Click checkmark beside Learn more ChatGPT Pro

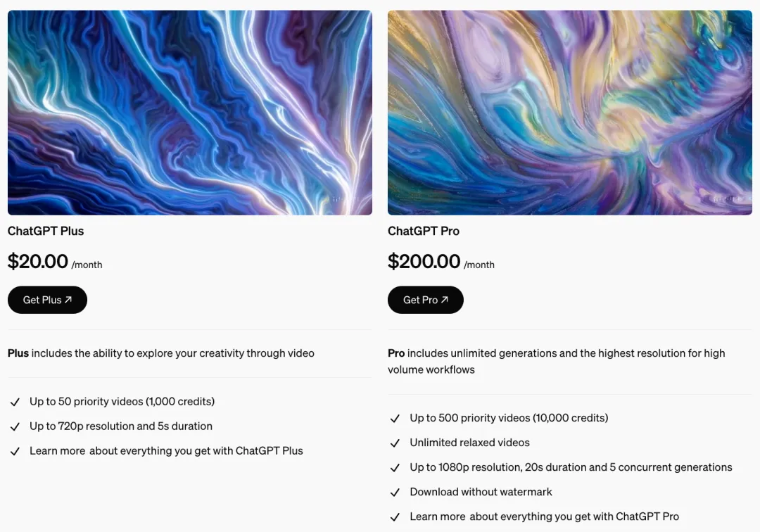point(395,517)
